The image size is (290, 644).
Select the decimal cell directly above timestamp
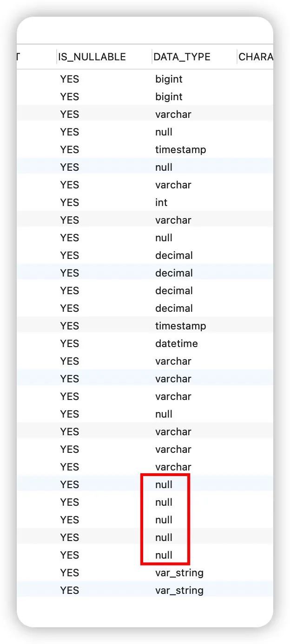[174, 308]
